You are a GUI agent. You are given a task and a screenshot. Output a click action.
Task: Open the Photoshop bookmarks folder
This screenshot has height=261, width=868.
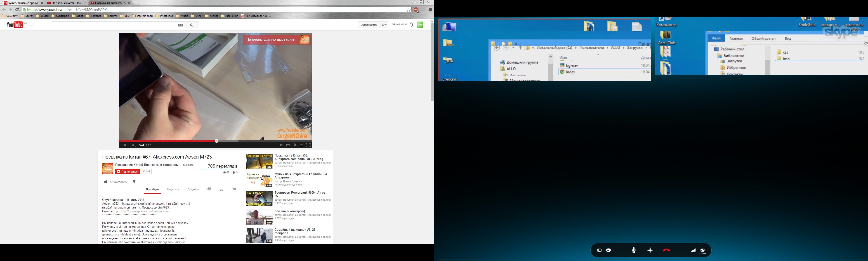[x=164, y=16]
